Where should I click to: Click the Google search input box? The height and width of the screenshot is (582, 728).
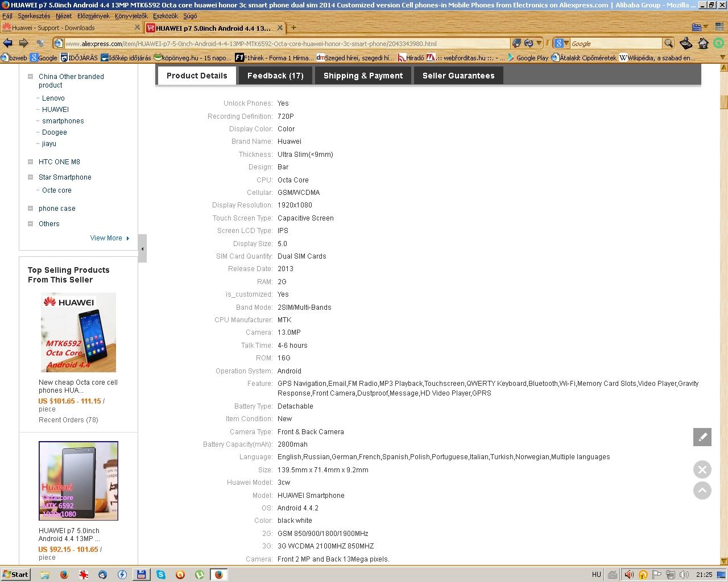click(x=615, y=43)
